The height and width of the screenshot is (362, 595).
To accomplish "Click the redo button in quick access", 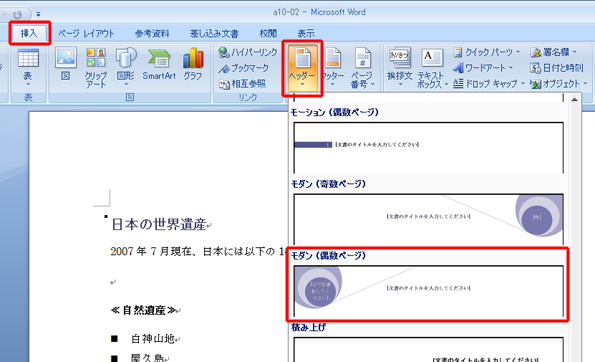I will [x=17, y=14].
